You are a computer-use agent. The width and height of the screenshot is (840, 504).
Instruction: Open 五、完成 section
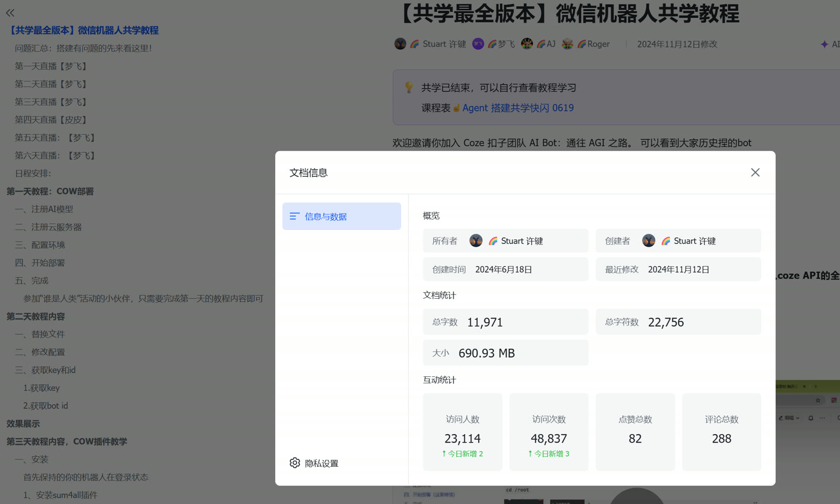click(x=31, y=280)
